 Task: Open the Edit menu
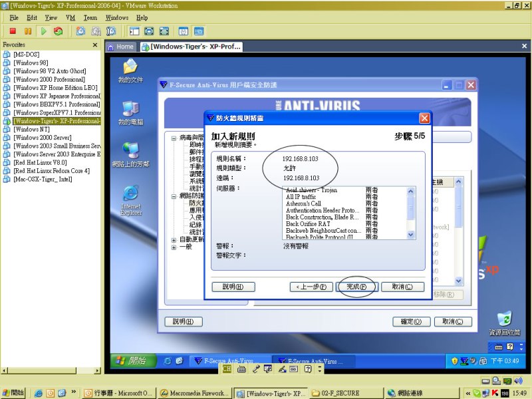32,18
